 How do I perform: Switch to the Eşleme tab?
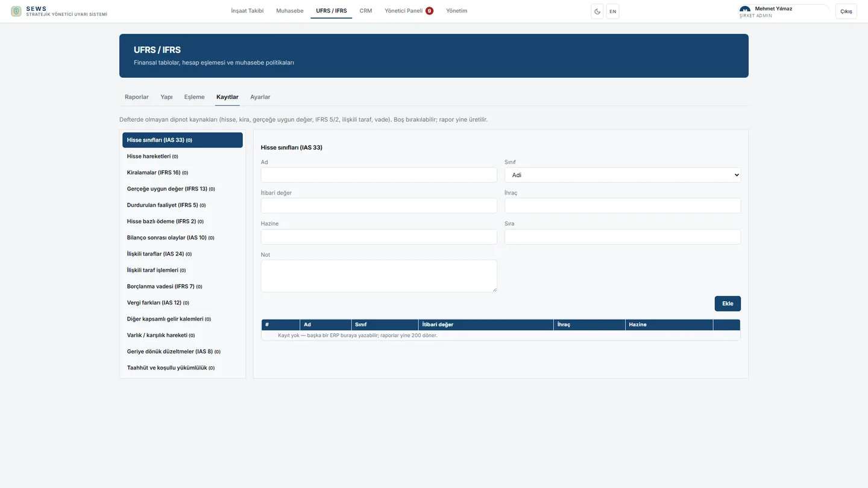(x=195, y=97)
